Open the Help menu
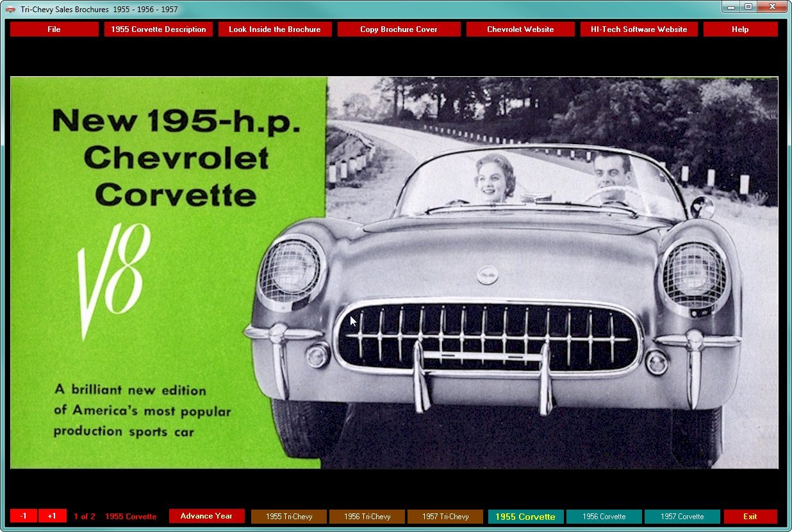The image size is (792, 532). pyautogui.click(x=740, y=29)
